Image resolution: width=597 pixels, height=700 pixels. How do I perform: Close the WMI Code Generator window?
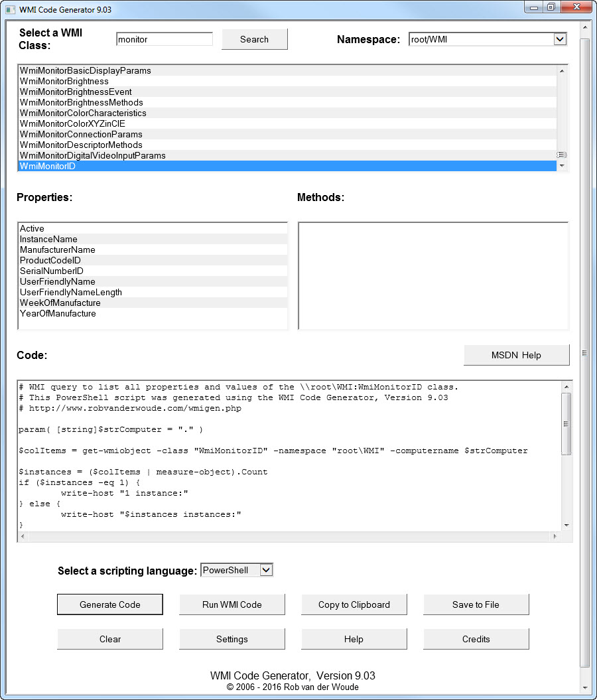576,7
